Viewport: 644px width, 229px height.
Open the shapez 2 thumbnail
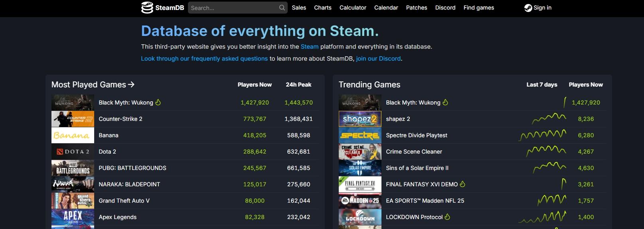tap(360, 119)
